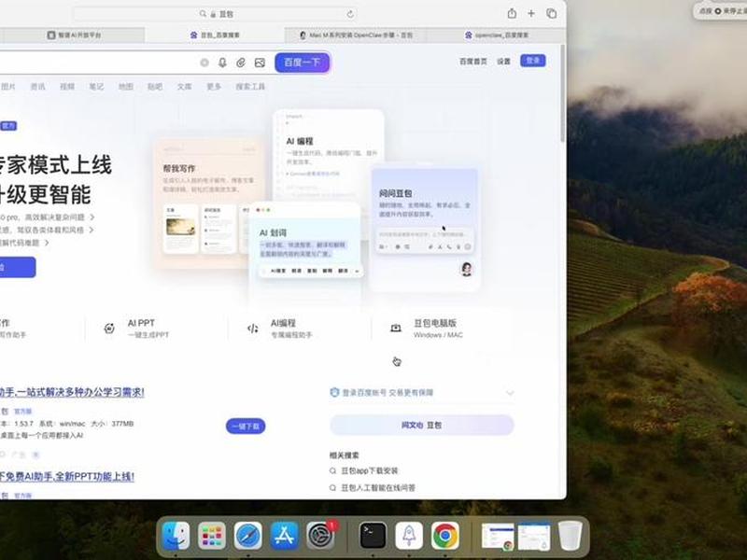747x560 pixels.
Task: Open the 一站式解决多种办公学习需求 result link
Action: [x=72, y=392]
